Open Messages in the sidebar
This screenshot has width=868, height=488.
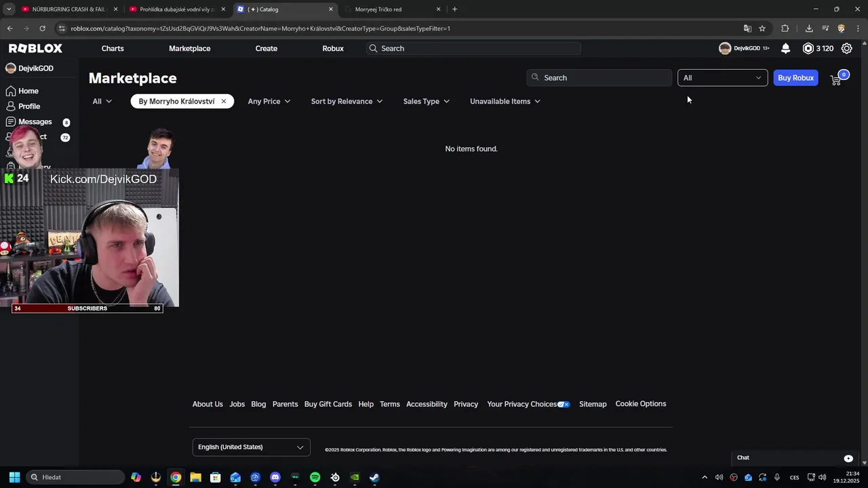tap(28, 122)
